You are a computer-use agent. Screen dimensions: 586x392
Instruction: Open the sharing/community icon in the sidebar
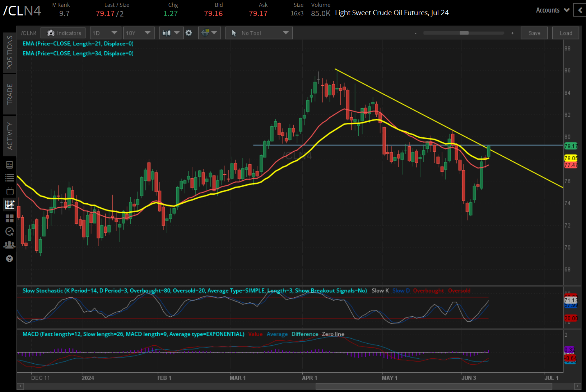pyautogui.click(x=10, y=245)
